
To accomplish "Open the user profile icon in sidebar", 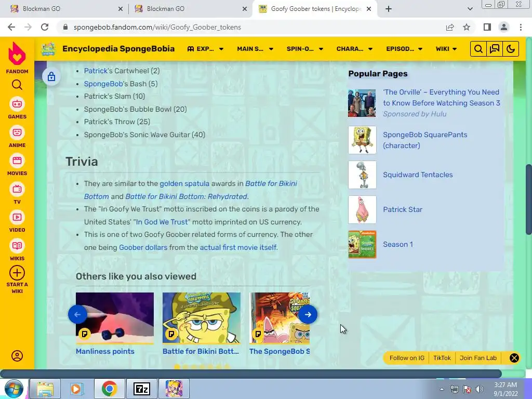I will (17, 355).
